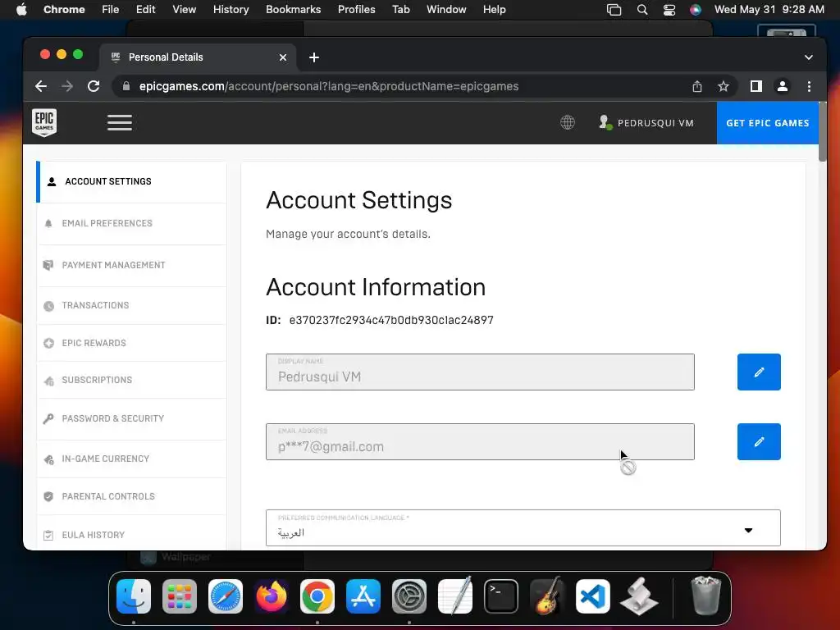Open the Apple menu

pos(21,10)
